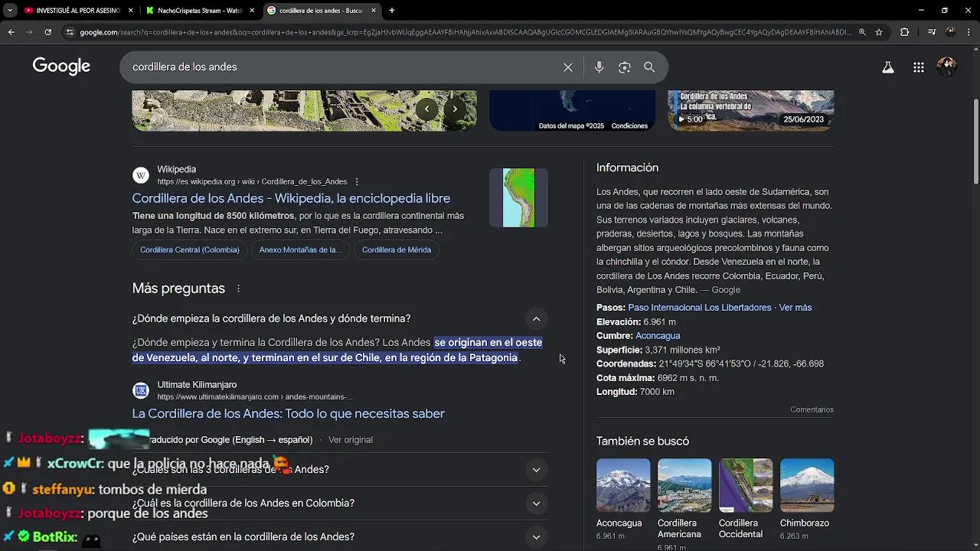Open a new tab with the plus button
This screenshot has height=551, width=980.
(x=392, y=11)
